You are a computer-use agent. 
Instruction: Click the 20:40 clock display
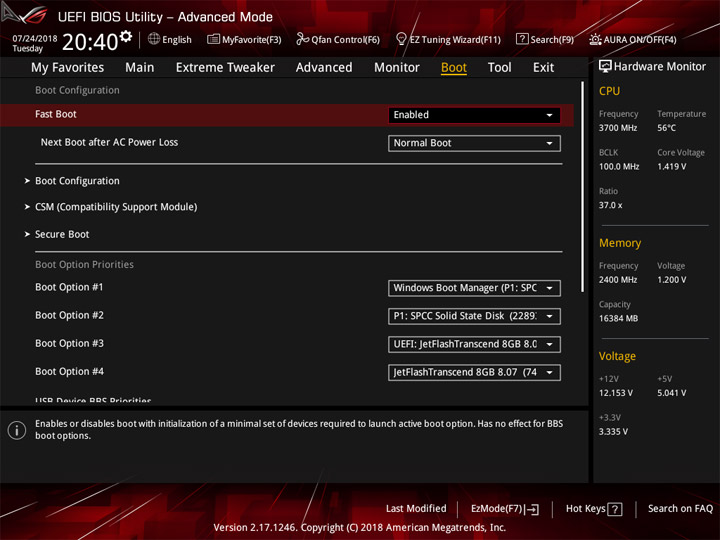[x=90, y=42]
